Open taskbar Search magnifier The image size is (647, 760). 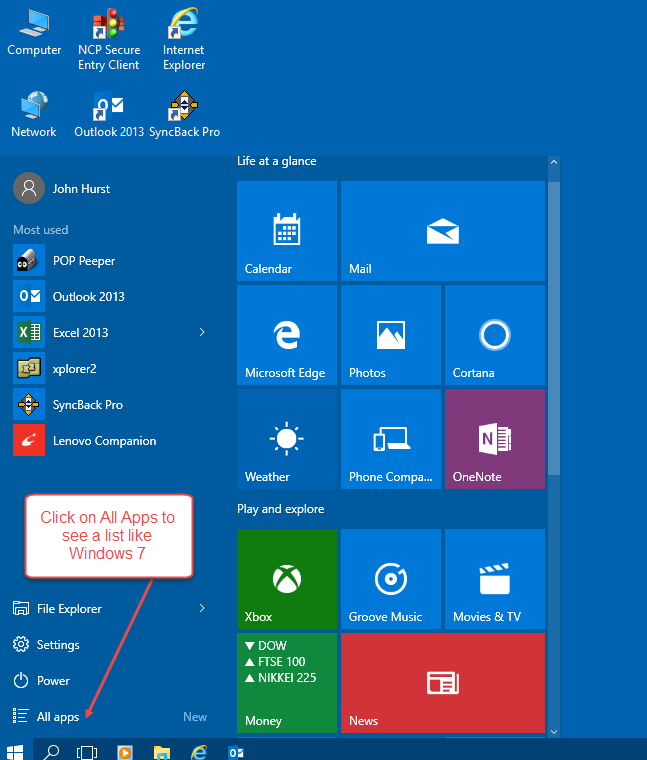[x=50, y=751]
